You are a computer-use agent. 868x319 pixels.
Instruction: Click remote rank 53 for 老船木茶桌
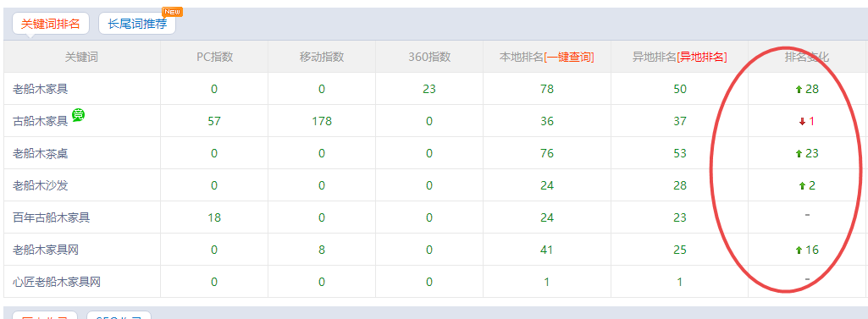pos(680,153)
